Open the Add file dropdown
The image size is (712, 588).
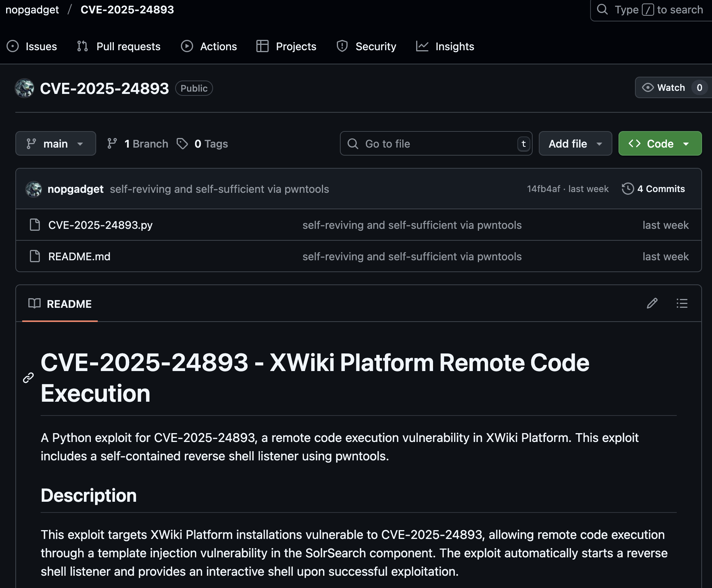575,143
